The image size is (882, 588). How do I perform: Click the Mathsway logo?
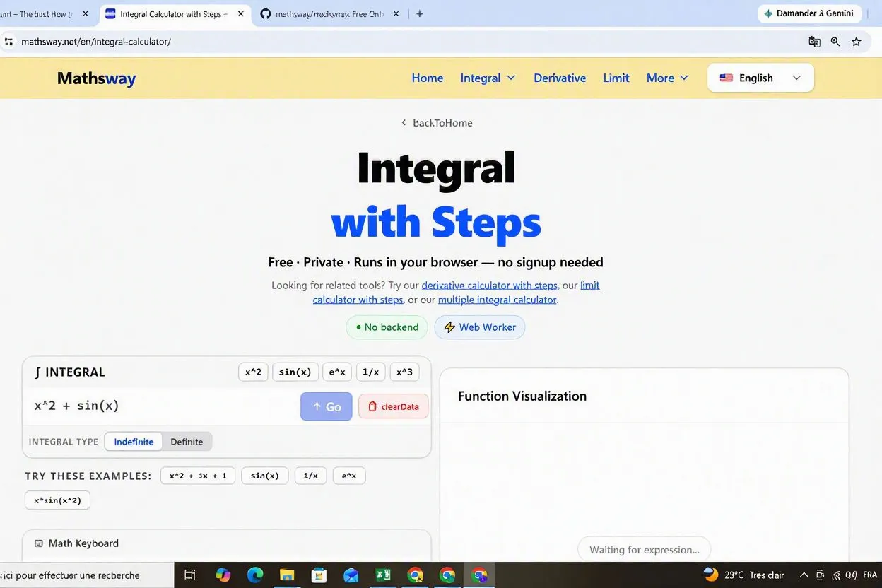(96, 78)
